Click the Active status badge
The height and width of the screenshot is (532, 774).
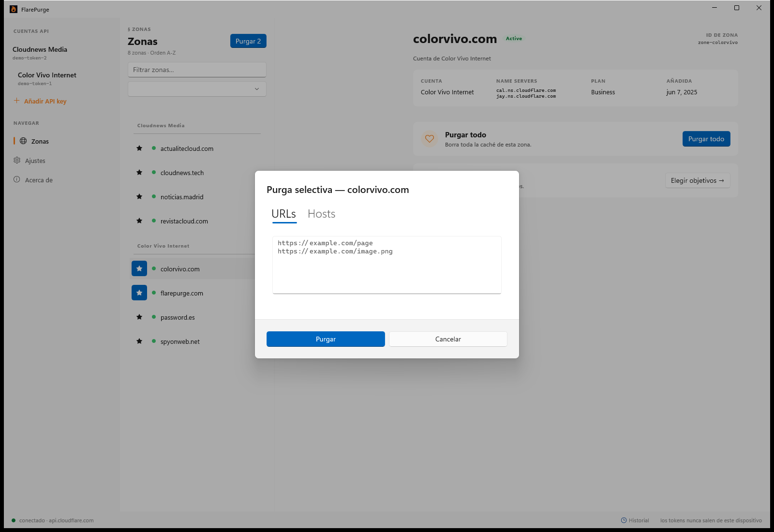pyautogui.click(x=514, y=39)
